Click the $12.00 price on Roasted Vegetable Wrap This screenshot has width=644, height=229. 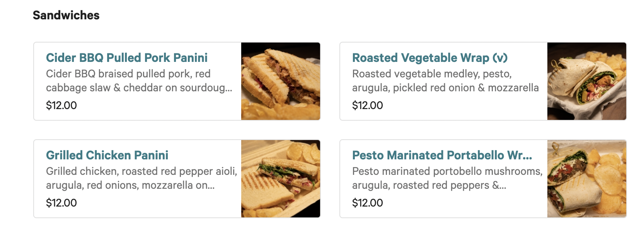[x=367, y=105]
